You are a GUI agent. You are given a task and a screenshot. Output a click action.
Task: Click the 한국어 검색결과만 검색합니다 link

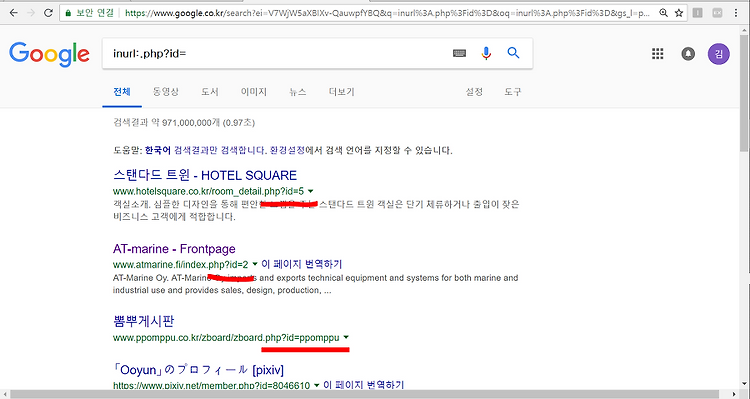coord(206,150)
